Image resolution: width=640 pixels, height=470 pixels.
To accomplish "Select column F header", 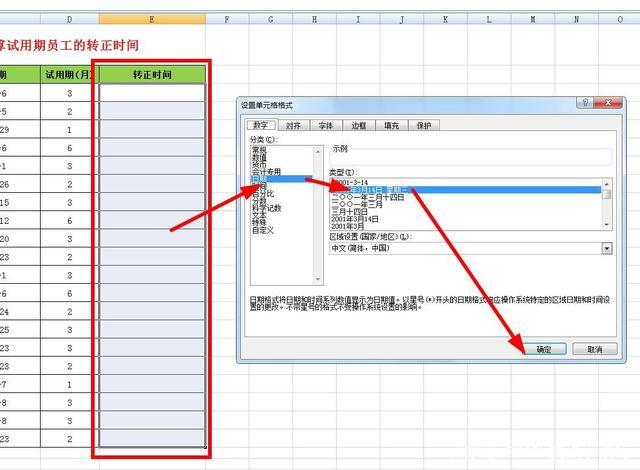I will pos(227,19).
